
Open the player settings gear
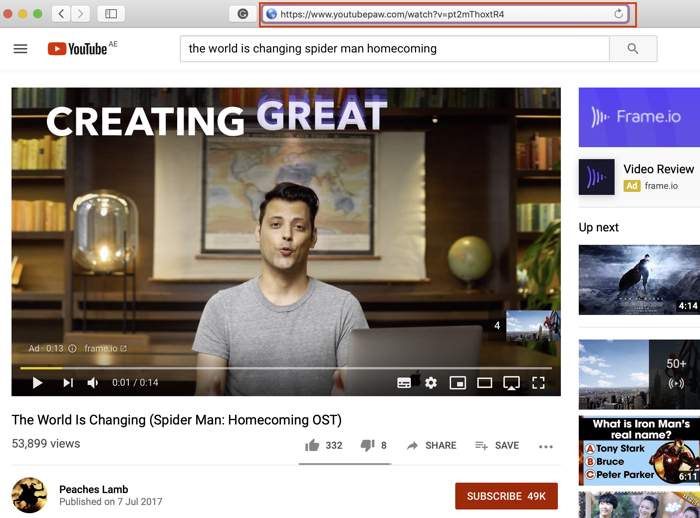[431, 383]
